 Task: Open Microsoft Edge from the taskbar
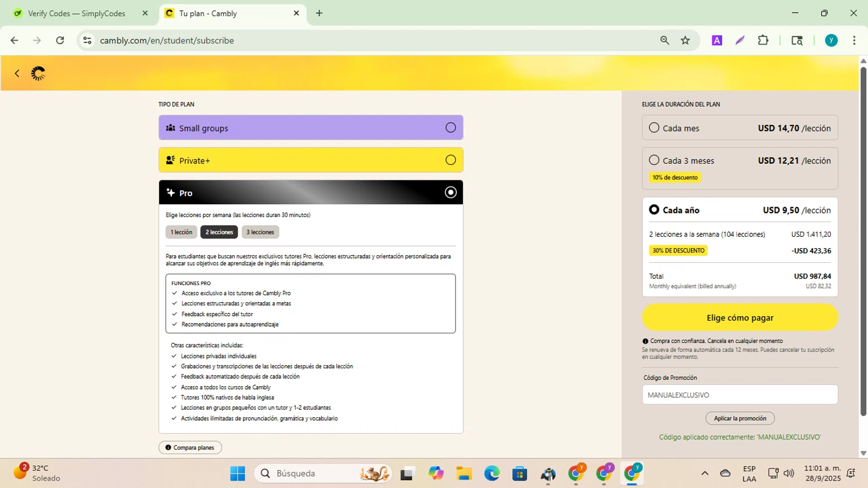coord(492,474)
